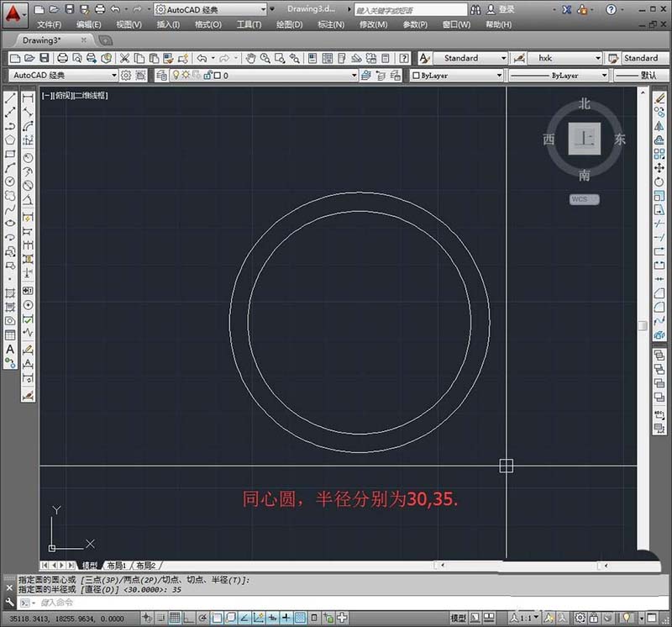This screenshot has height=627, width=672.
Task: Pick the Revision Cloud tool
Action: click(8, 194)
